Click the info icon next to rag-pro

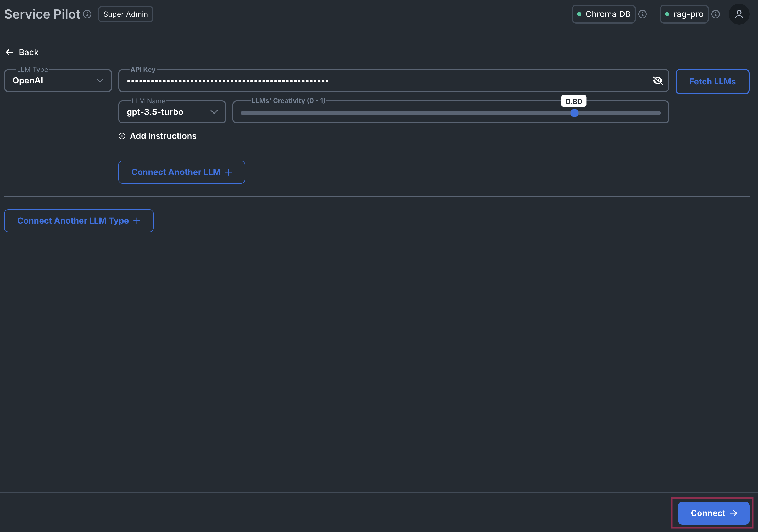715,14
